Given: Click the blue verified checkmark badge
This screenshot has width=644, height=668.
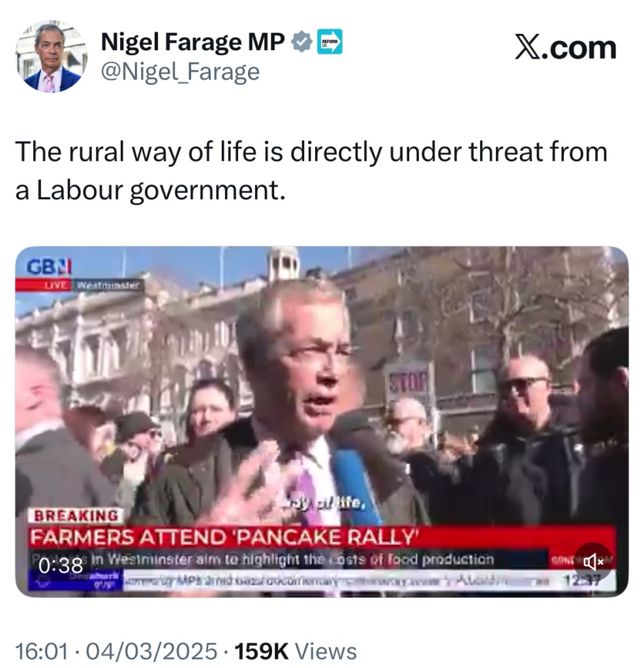Looking at the screenshot, I should (302, 42).
